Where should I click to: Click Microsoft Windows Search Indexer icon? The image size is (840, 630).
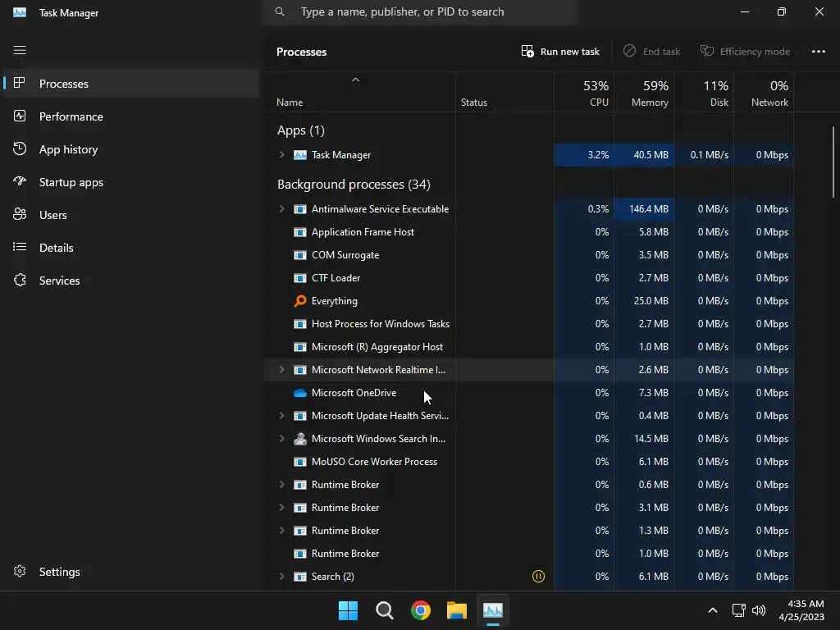[x=300, y=439]
